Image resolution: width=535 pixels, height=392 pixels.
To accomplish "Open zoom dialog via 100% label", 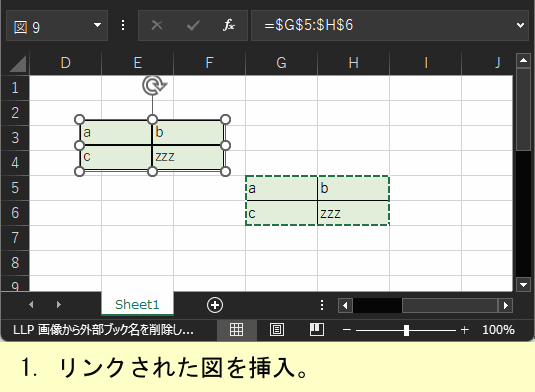I will (498, 330).
